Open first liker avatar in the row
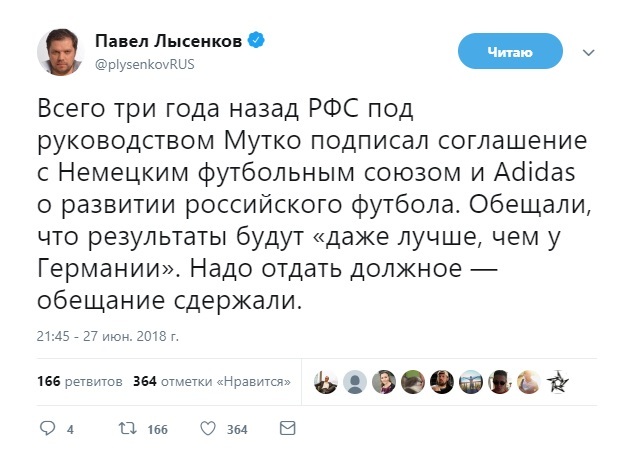The width and height of the screenshot is (636, 460). pyautogui.click(x=325, y=381)
